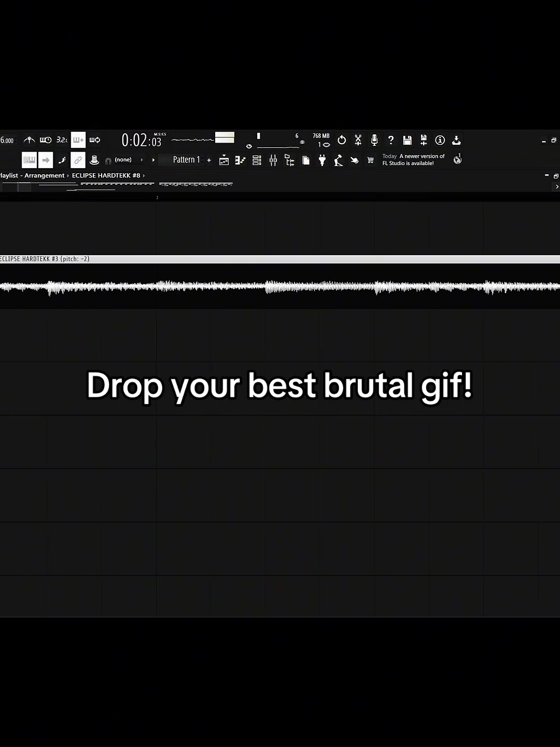
Task: Click the tempo tapper icon
Action: pos(339,160)
